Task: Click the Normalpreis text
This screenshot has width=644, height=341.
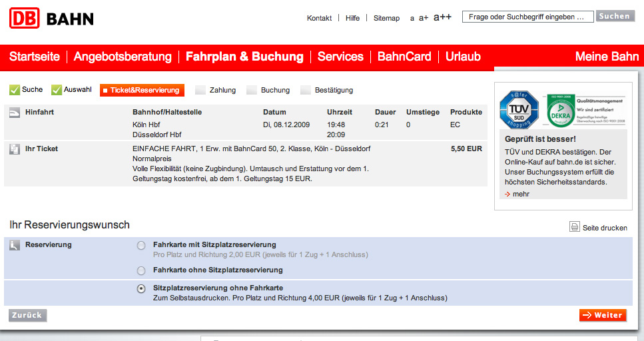Action: (x=152, y=159)
